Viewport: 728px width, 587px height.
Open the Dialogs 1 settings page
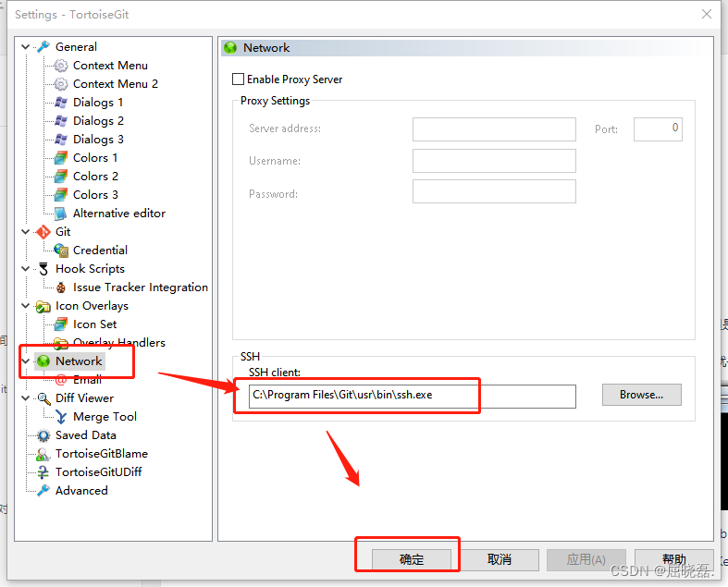[98, 103]
